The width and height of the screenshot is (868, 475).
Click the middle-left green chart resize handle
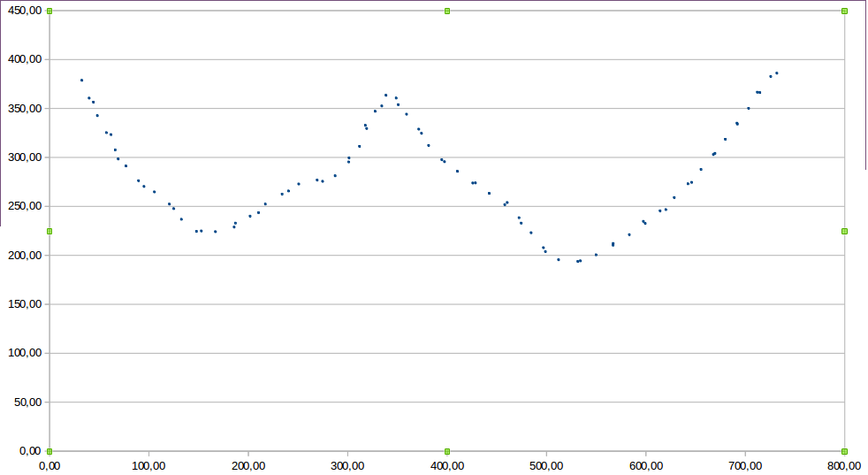click(x=49, y=231)
